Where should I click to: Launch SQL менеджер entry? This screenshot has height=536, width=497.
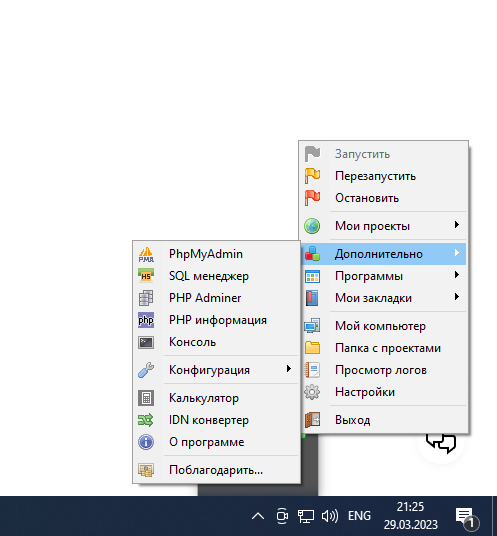pos(217,276)
